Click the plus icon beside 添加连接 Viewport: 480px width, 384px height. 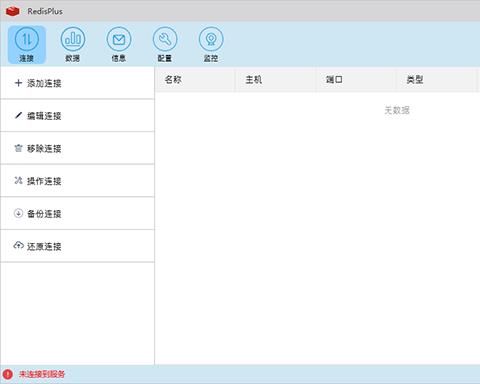tap(18, 83)
